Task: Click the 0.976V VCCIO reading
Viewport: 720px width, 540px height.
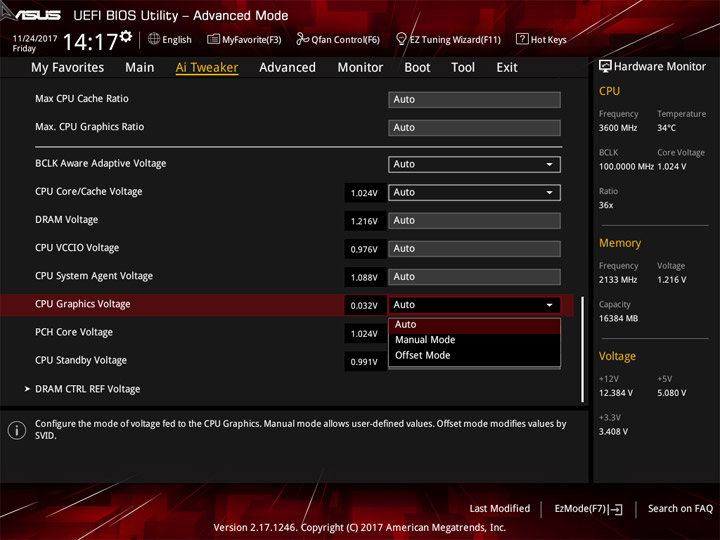Action: [x=365, y=249]
